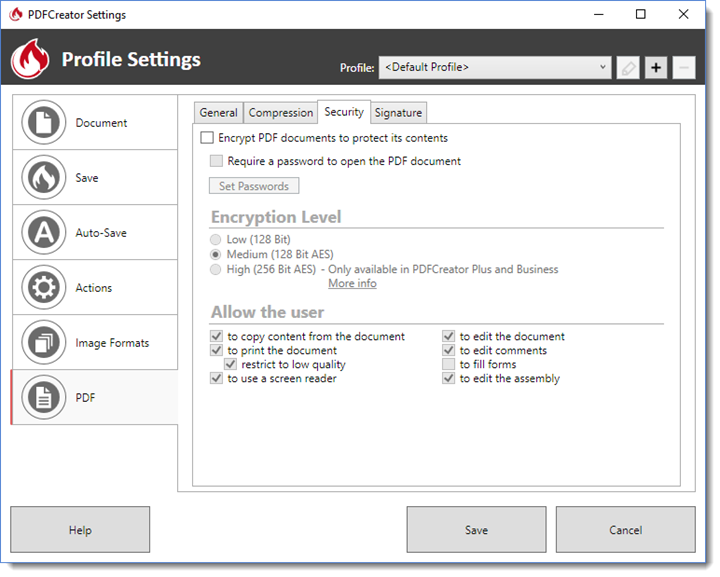Click the Auto-Save label in sidebar
Viewport: 720px width, 577px height.
pyautogui.click(x=101, y=233)
